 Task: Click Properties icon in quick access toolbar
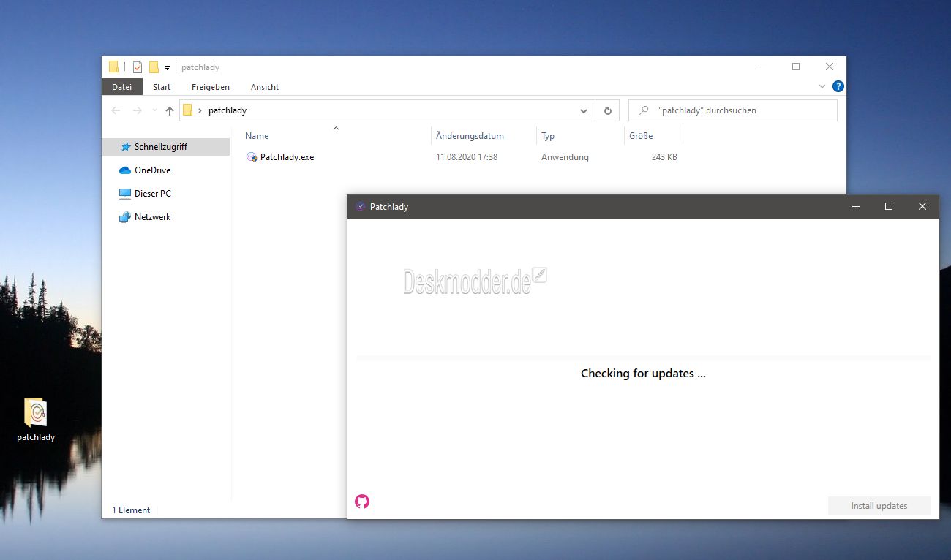pos(138,67)
